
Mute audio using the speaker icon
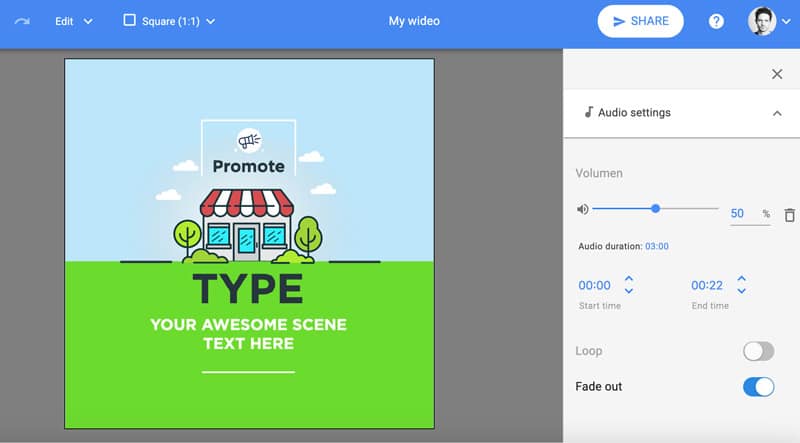(582, 209)
